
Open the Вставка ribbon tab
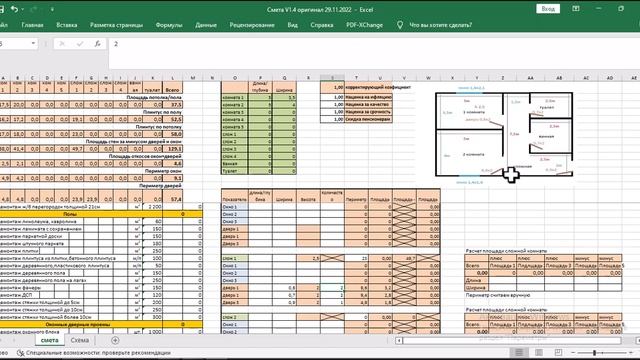tap(67, 25)
